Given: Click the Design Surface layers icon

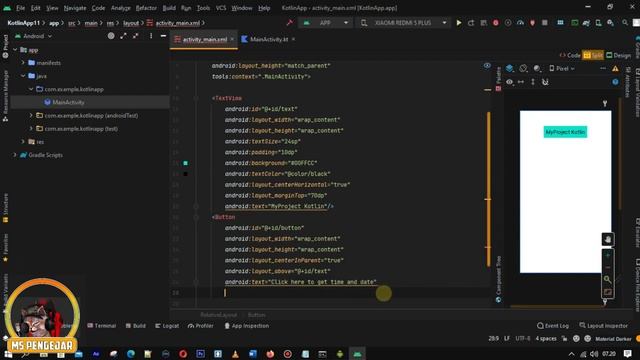Looking at the screenshot, I should pos(510,69).
